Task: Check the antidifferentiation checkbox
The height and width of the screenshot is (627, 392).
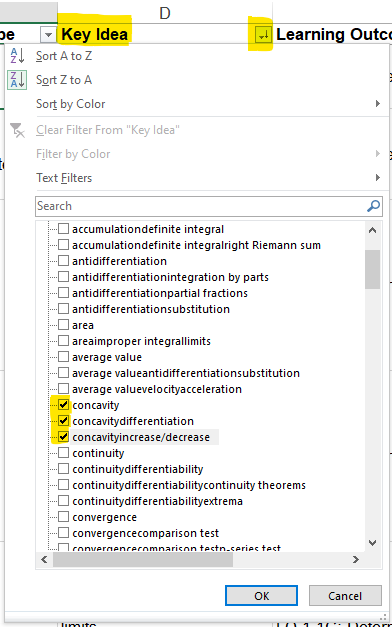Action: [x=63, y=261]
